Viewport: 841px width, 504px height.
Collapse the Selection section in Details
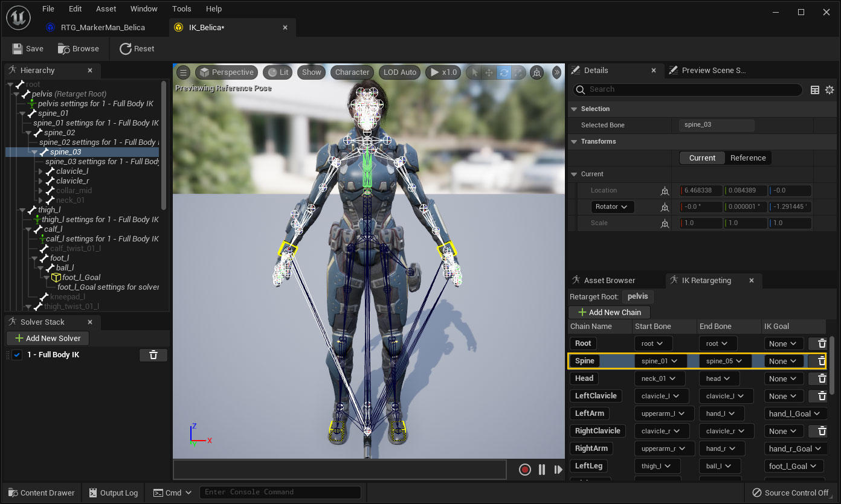[x=574, y=109]
